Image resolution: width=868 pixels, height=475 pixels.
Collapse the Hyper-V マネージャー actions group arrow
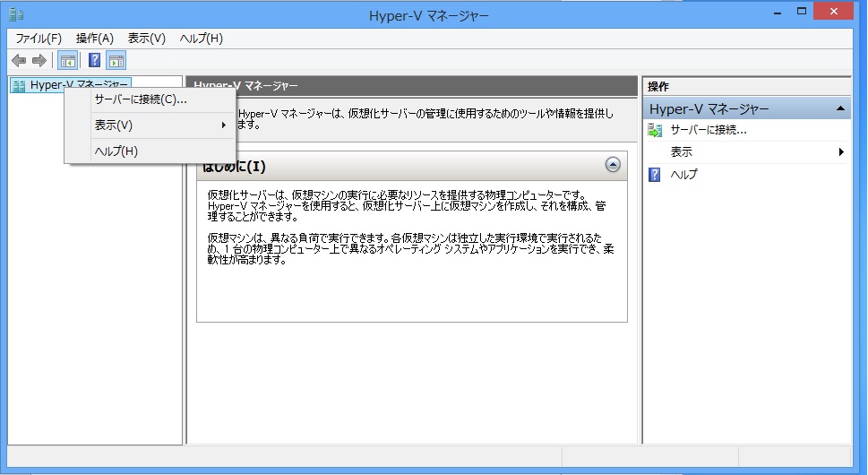point(840,108)
